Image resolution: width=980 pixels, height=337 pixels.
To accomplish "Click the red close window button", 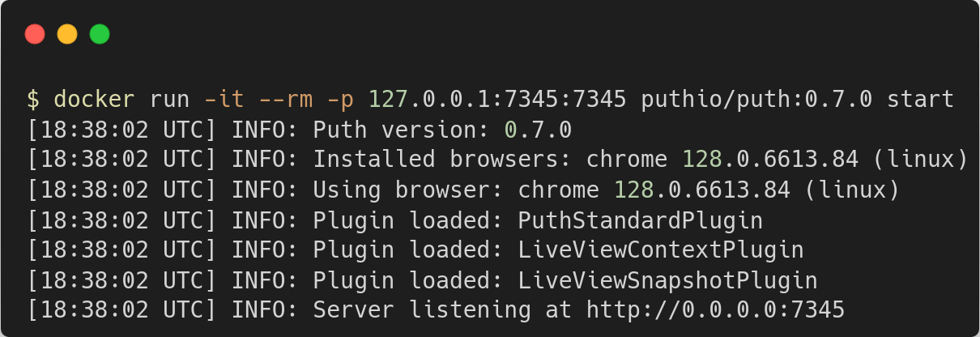I will (35, 34).
